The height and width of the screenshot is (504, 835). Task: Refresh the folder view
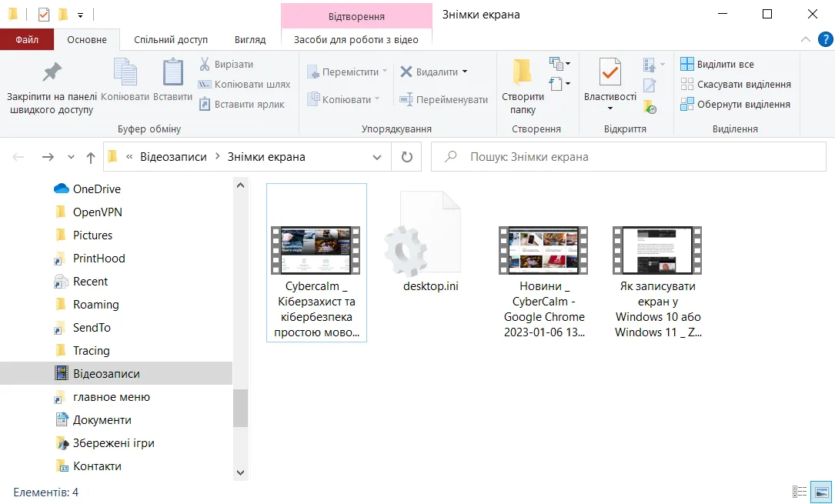pos(407,157)
